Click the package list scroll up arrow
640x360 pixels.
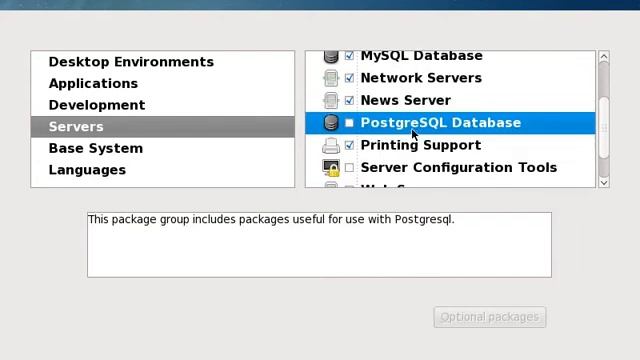[x=604, y=56]
